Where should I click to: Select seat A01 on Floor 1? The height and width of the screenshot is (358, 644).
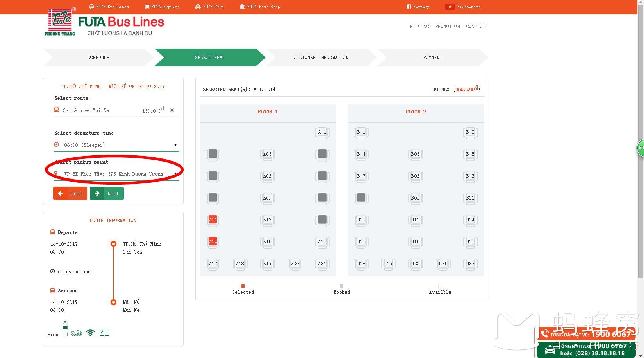322,132
